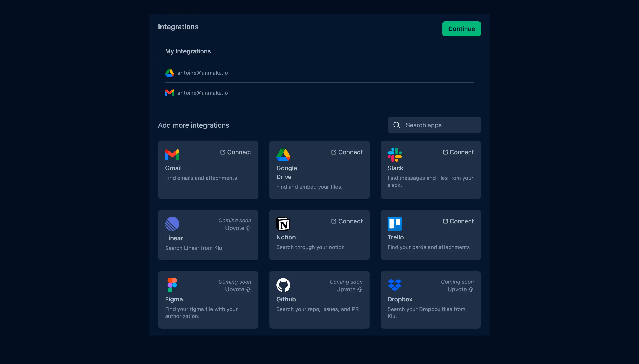Click the Slack icon

pos(394,155)
